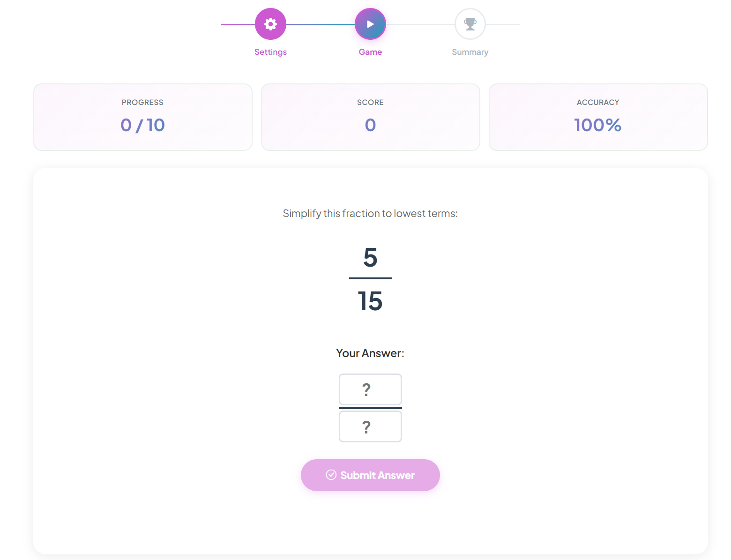Click the fraction denominator 15
This screenshot has height=560, width=731.
pyautogui.click(x=370, y=301)
